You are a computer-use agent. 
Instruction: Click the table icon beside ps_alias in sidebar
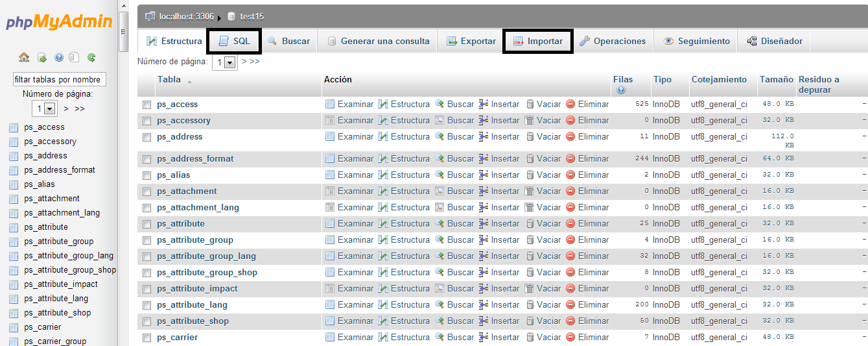click(x=14, y=184)
